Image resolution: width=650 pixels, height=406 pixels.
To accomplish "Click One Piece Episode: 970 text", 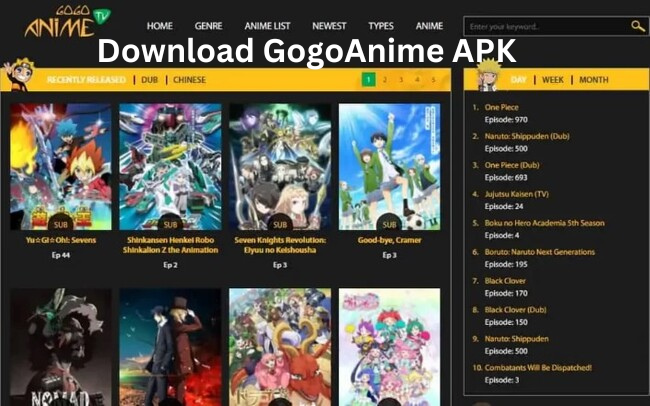I will [506, 120].
